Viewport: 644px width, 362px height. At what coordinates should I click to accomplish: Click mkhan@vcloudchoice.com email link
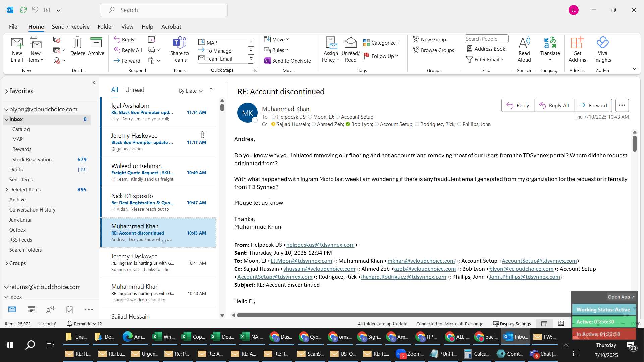point(421,261)
